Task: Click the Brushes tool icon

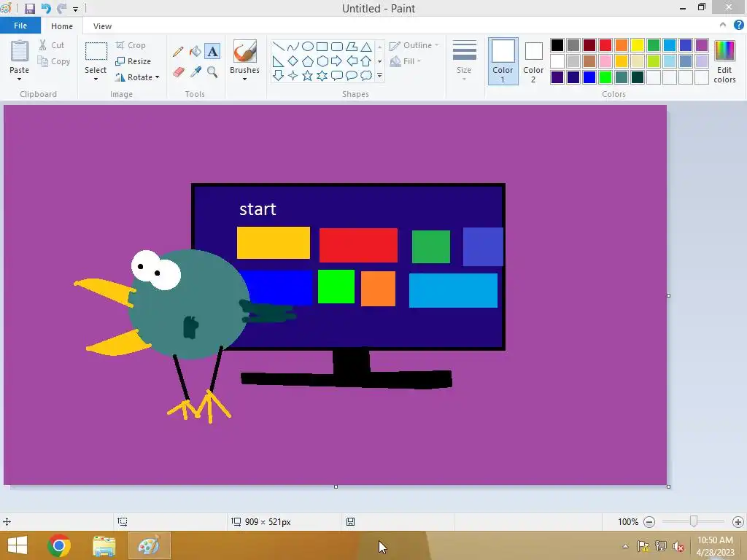Action: coord(245,51)
